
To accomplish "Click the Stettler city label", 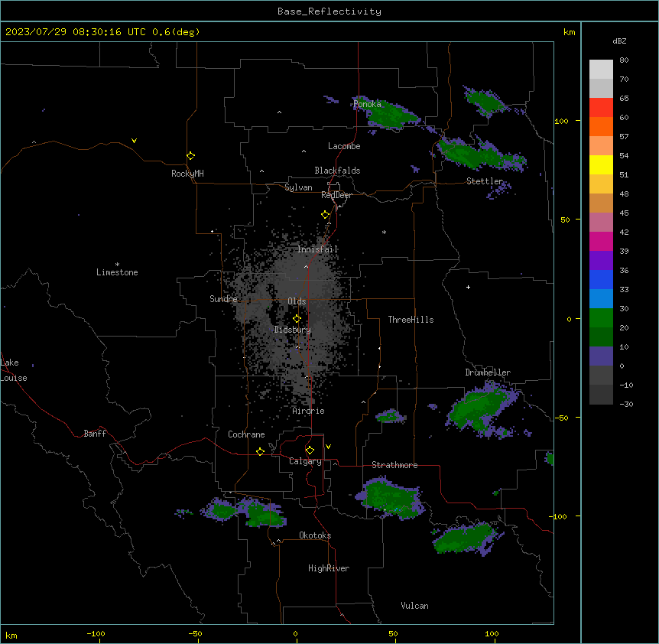I will [485, 181].
